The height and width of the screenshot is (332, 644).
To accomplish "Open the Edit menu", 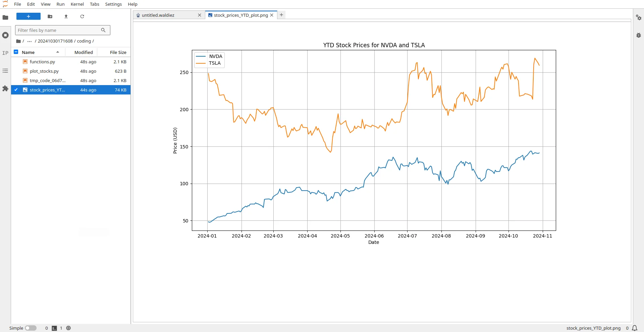I will (31, 4).
